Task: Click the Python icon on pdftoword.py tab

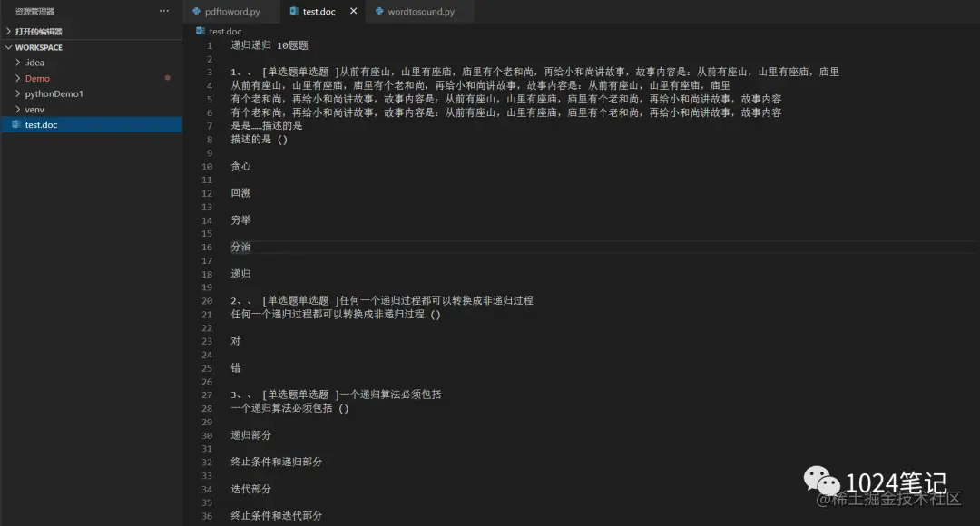Action: [198, 12]
